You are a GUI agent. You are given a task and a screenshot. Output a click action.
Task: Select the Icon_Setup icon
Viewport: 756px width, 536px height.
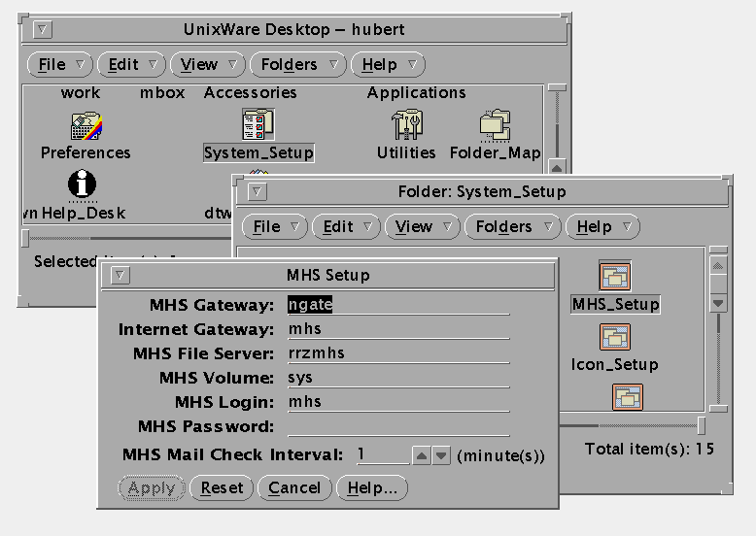click(x=615, y=338)
